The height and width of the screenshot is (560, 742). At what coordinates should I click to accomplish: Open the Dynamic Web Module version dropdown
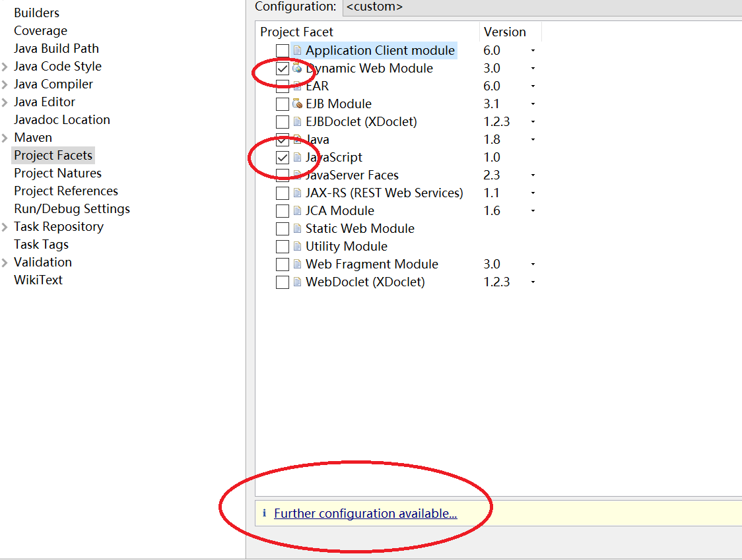point(533,68)
